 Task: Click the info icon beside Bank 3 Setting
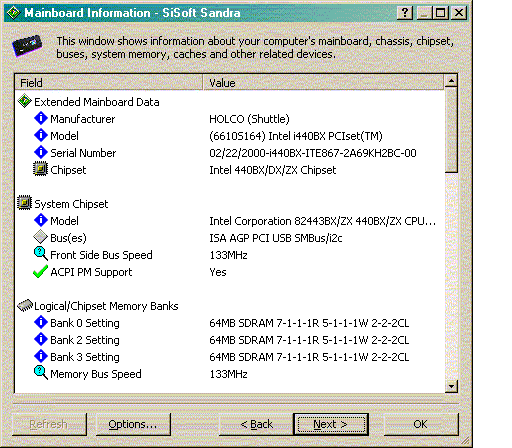(41, 356)
